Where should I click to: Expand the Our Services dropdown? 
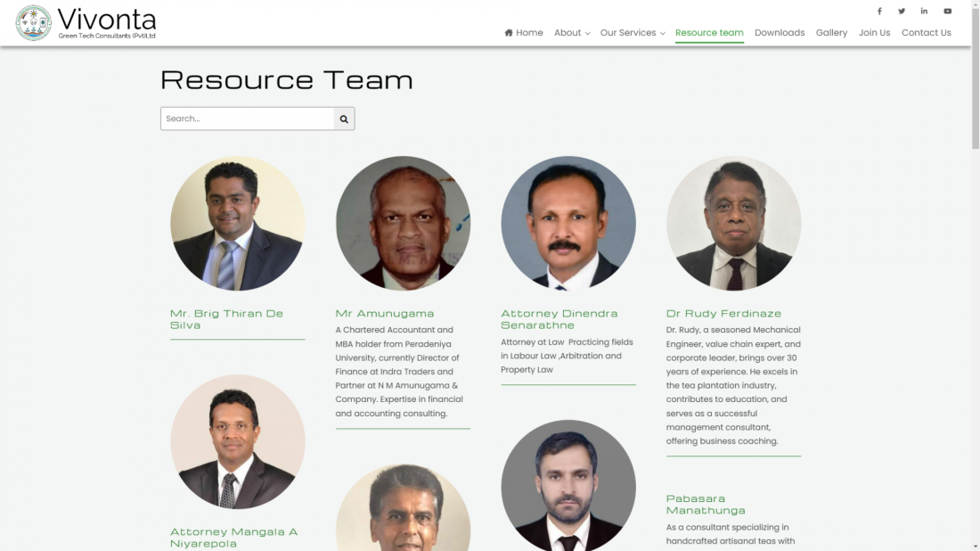[633, 32]
